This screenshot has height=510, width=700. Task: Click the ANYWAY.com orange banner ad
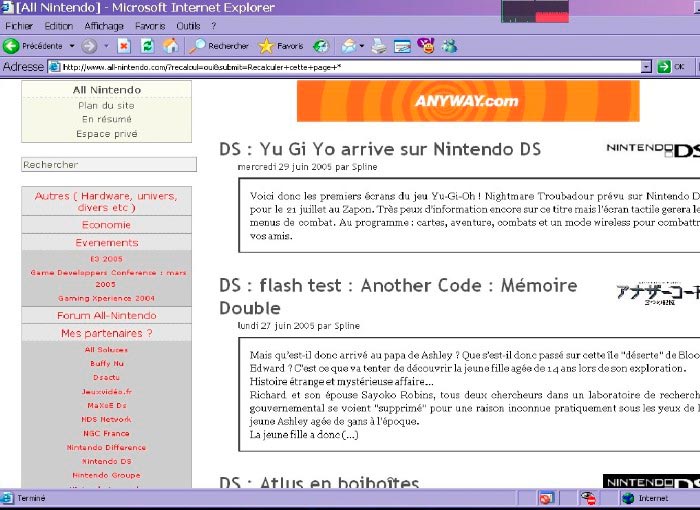click(x=468, y=101)
